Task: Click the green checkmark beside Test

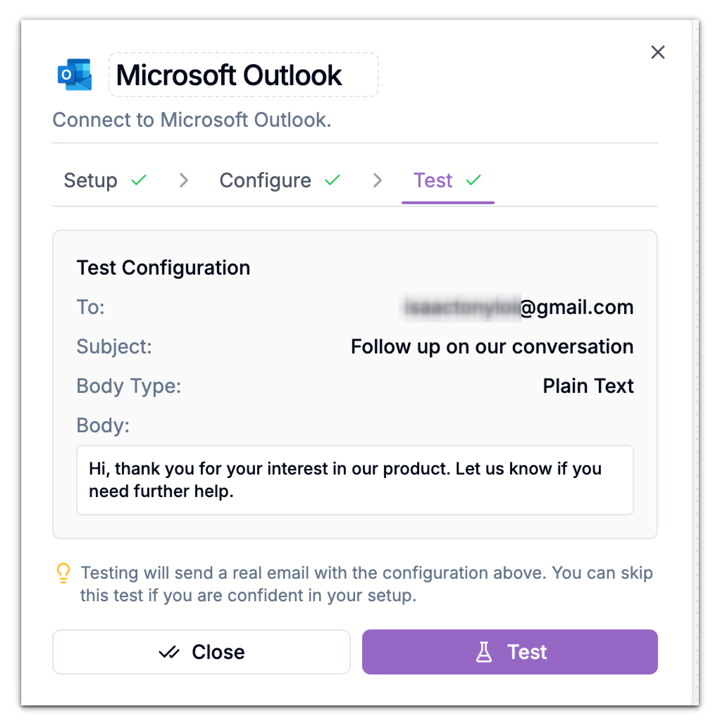Action: pyautogui.click(x=473, y=180)
